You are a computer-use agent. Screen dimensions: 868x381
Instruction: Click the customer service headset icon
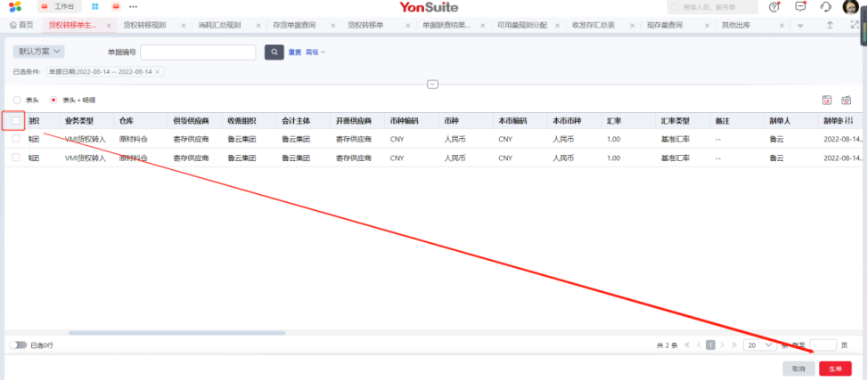click(825, 7)
